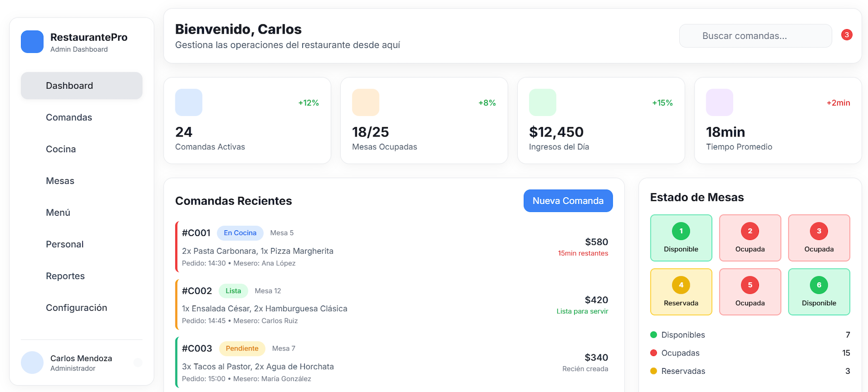Click the orange Mesas Ocupadas card icon
Screen dimensions: 868x392
coord(365,102)
